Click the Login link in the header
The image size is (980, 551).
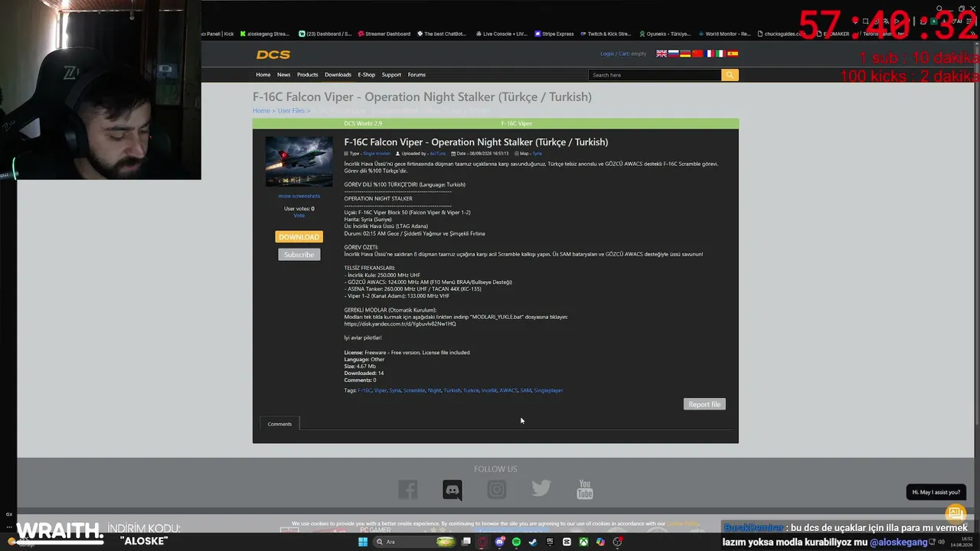607,54
